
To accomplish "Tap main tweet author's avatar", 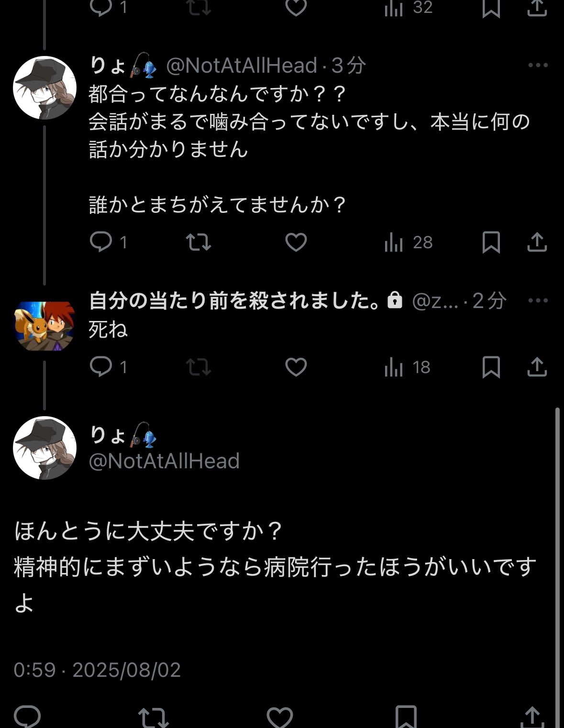I will coord(44,448).
